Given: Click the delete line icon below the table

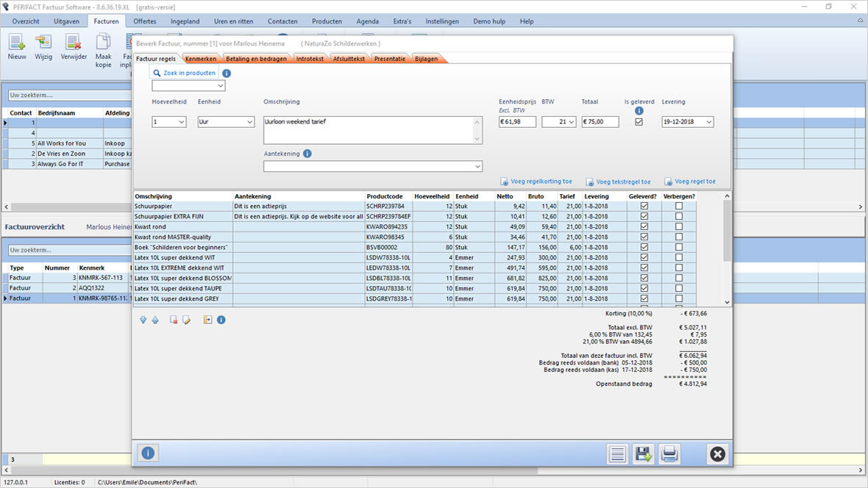Looking at the screenshot, I should point(174,320).
